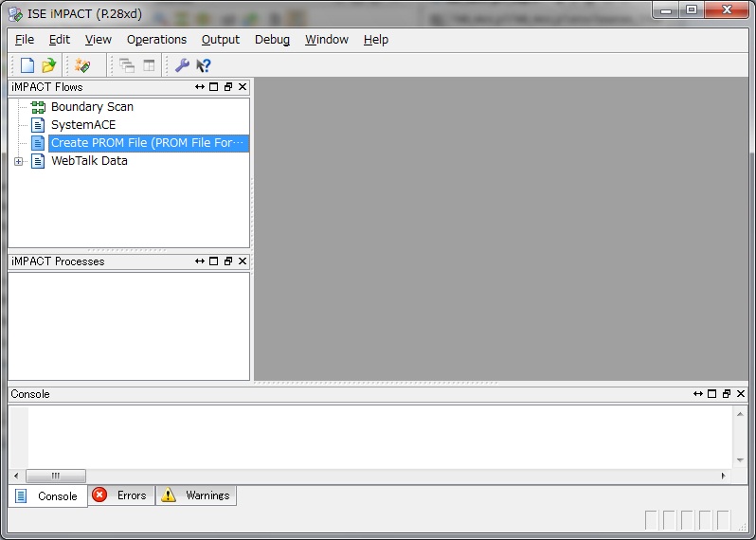The height and width of the screenshot is (540, 756).
Task: Maximize the ISE iMPACT window
Action: coord(692,10)
